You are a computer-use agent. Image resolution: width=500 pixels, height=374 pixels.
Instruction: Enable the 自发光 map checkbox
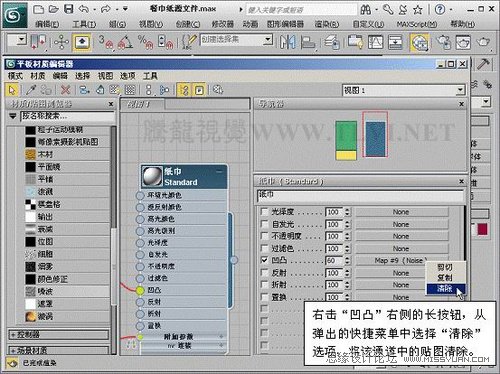click(264, 224)
